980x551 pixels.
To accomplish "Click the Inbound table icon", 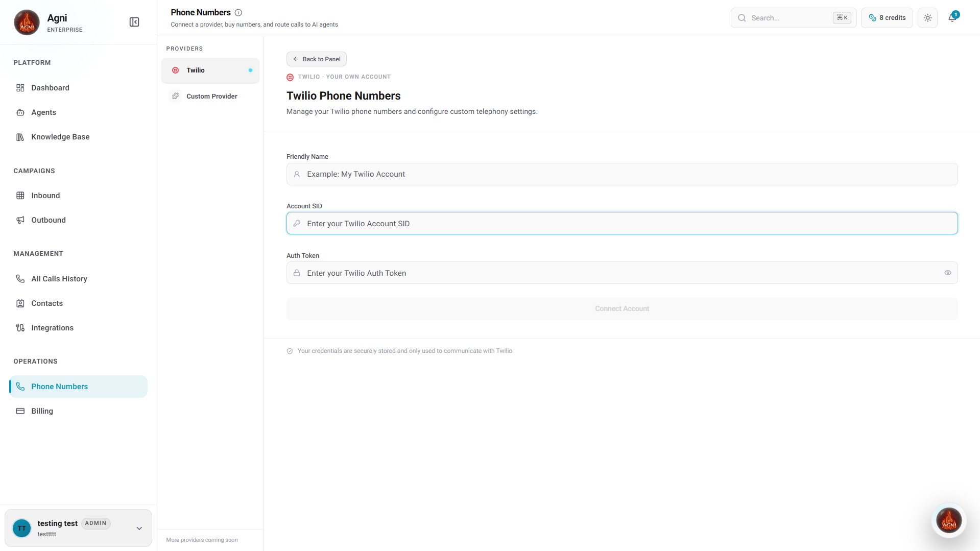I will [20, 196].
